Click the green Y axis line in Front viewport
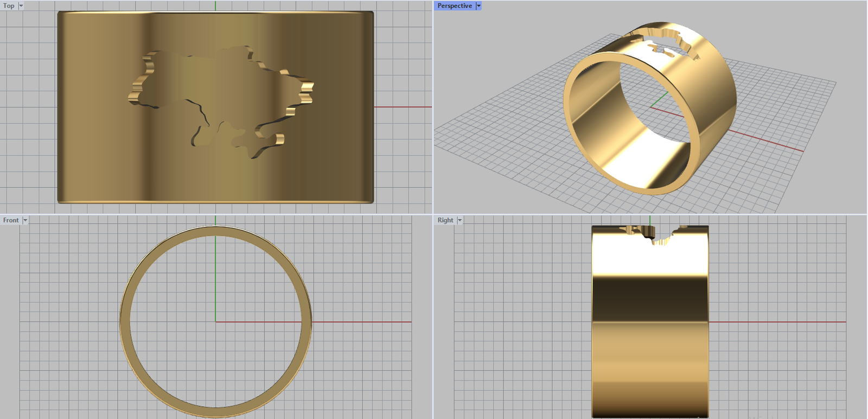This screenshot has width=868, height=419. (215, 271)
